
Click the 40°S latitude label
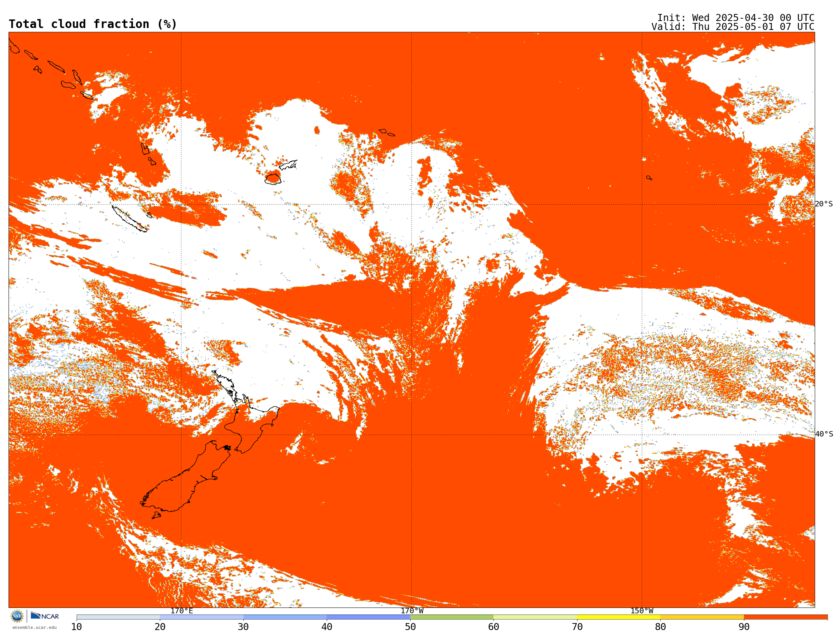pyautogui.click(x=824, y=434)
